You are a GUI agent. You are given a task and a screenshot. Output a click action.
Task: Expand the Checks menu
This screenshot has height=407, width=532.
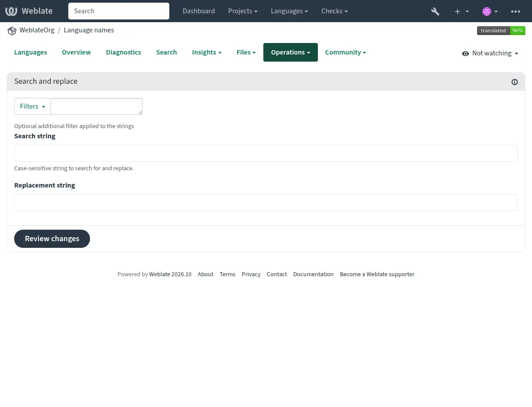click(334, 11)
